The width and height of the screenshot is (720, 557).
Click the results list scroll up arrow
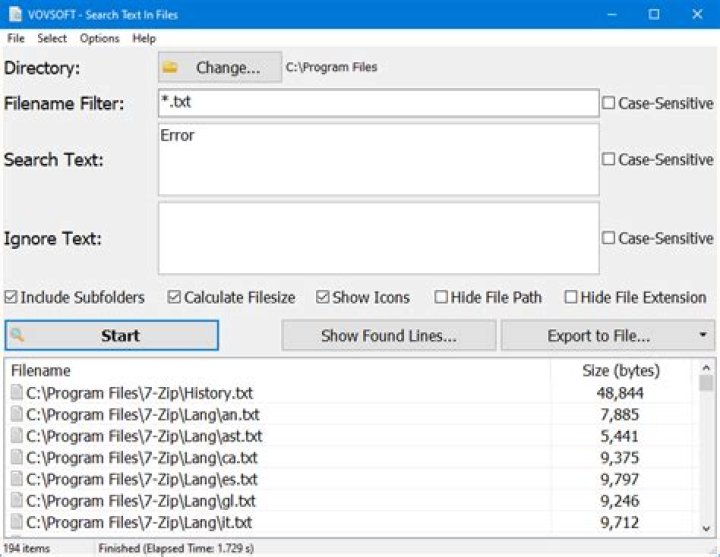pyautogui.click(x=706, y=368)
